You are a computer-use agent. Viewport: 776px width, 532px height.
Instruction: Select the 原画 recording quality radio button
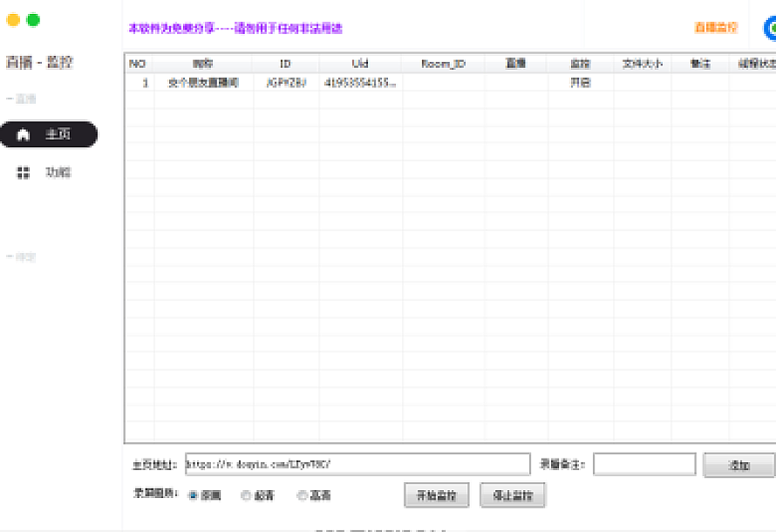click(x=193, y=495)
